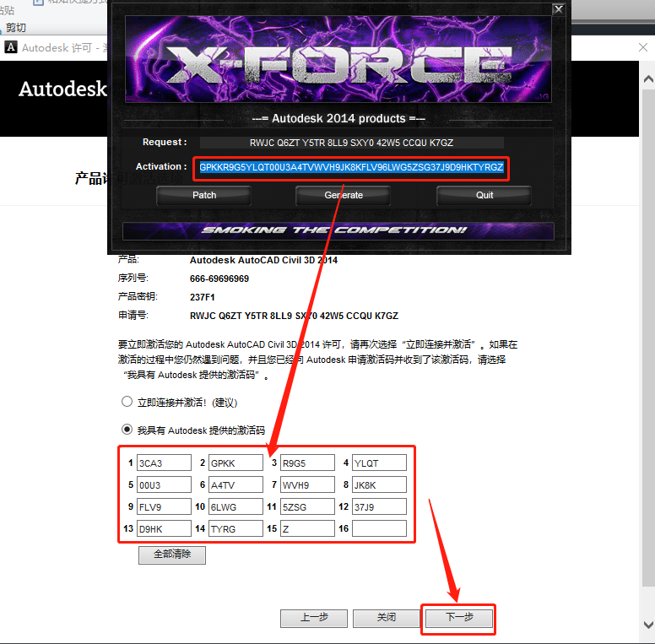Close the X-Force keygen window
This screenshot has width=655, height=644.
point(558,9)
